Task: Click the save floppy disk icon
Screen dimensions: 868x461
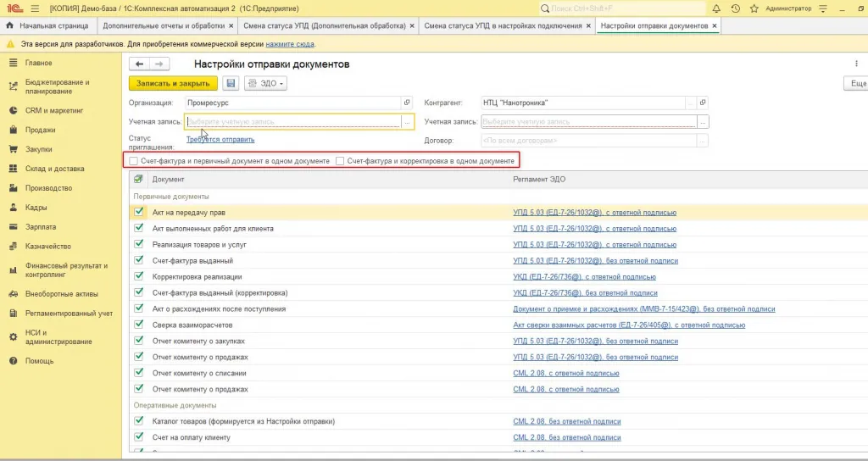Action: click(231, 83)
